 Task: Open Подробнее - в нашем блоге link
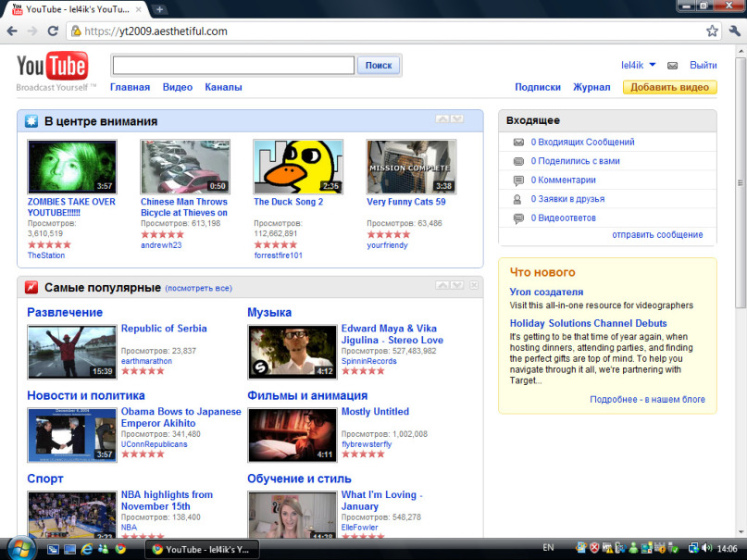tap(647, 400)
